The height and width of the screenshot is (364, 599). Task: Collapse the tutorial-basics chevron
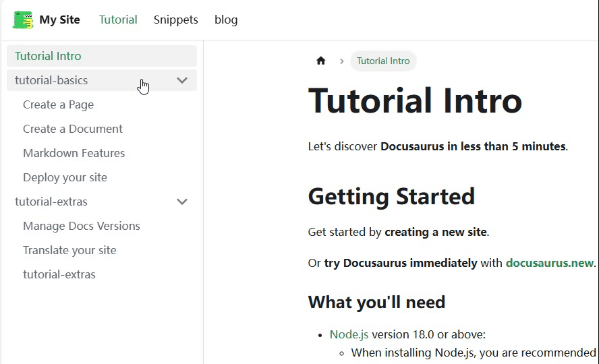coord(182,80)
